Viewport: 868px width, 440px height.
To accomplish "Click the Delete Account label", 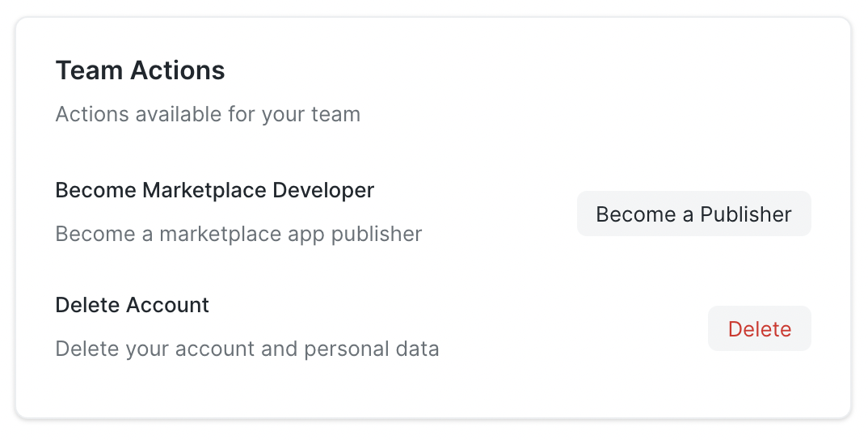I will (132, 305).
